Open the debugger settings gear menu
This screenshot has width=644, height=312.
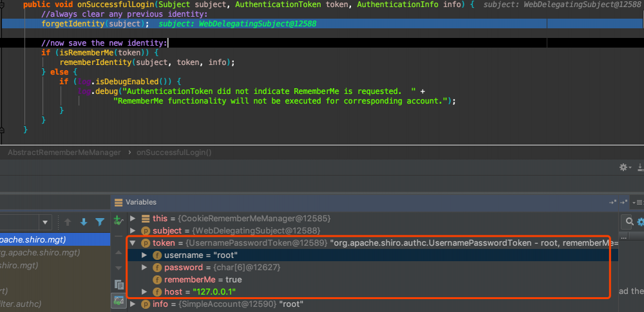click(625, 167)
